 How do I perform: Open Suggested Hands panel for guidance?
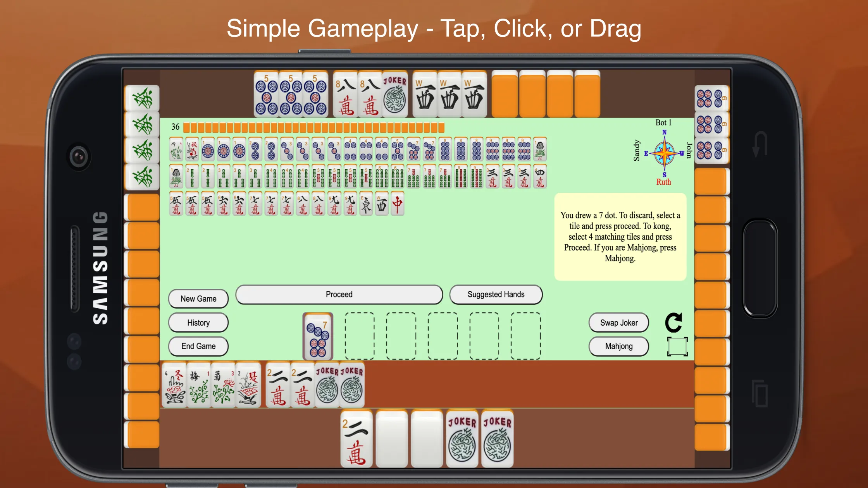pos(496,294)
